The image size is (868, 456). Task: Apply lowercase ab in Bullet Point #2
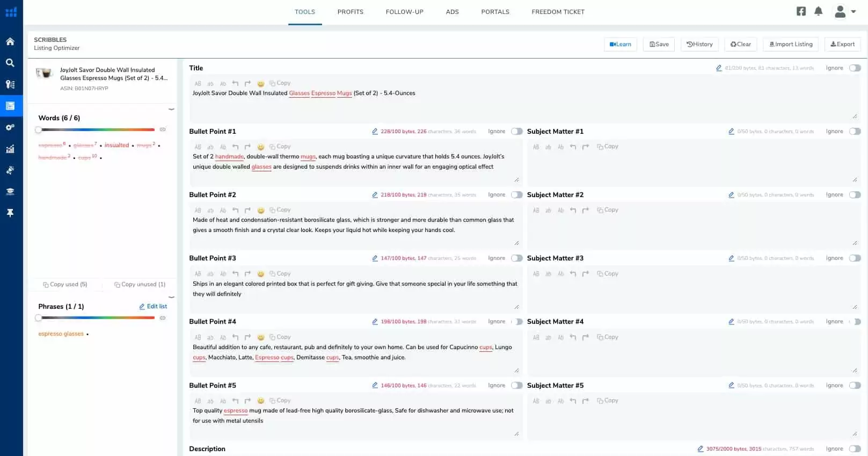(210, 211)
